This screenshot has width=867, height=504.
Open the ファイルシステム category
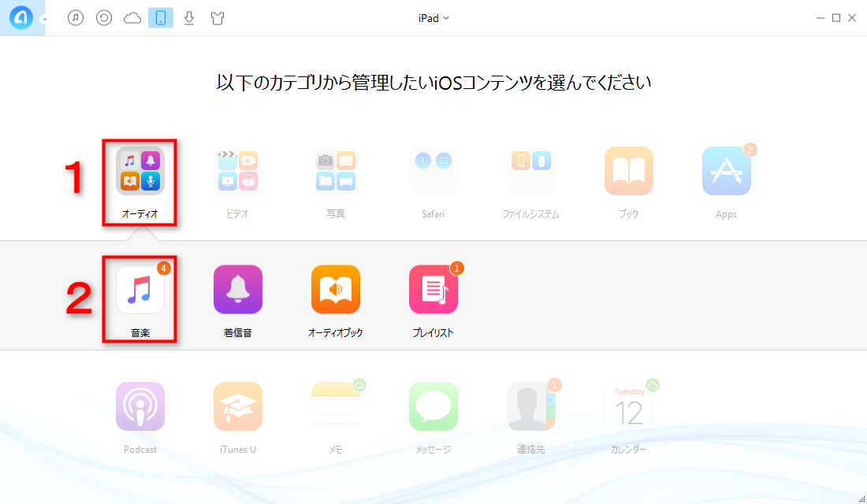coord(530,172)
